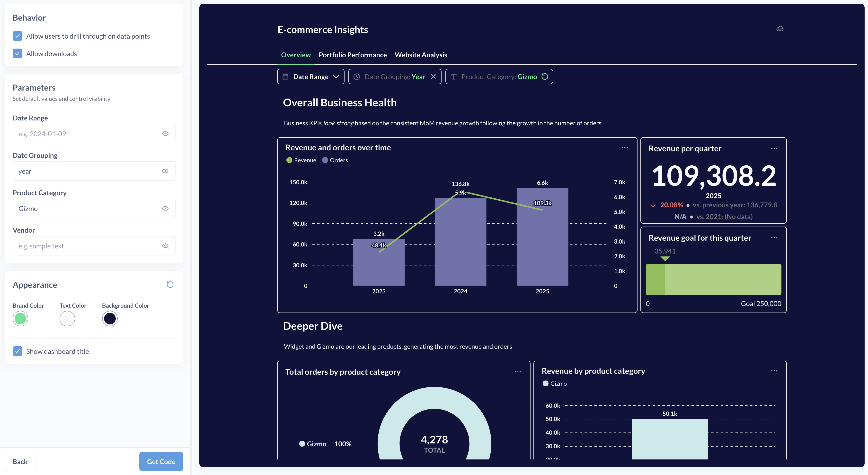Clear the Date Grouping Year filter
This screenshot has width=868, height=475.
(433, 77)
